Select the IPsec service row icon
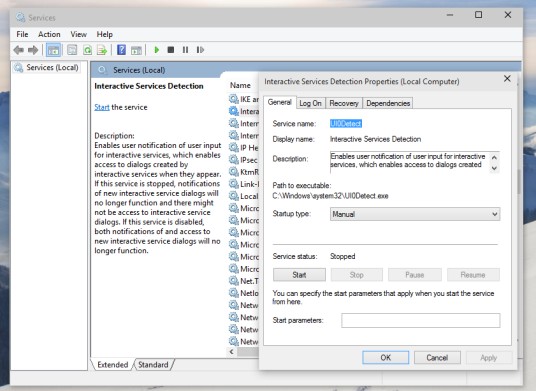This screenshot has height=391, width=536. [x=234, y=160]
